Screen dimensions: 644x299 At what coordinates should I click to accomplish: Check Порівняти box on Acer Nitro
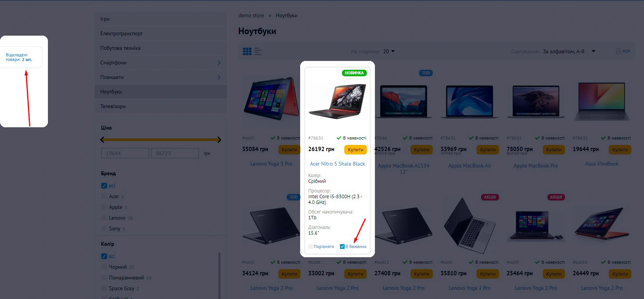coord(310,246)
